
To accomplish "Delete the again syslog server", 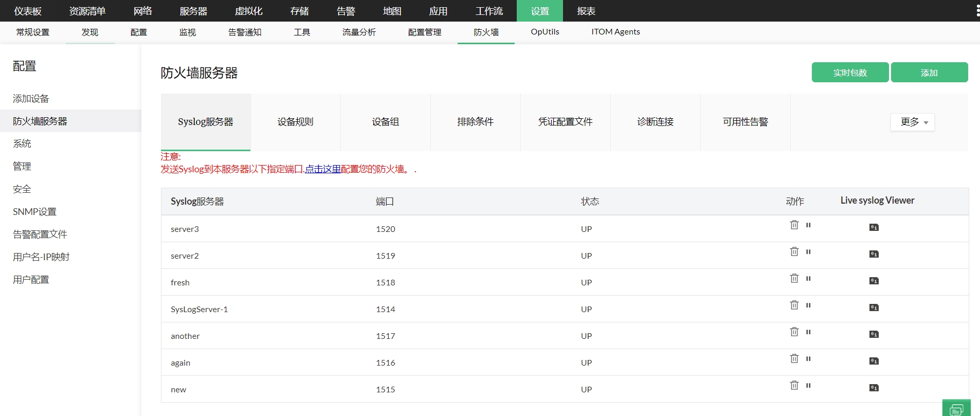I will click(x=794, y=358).
